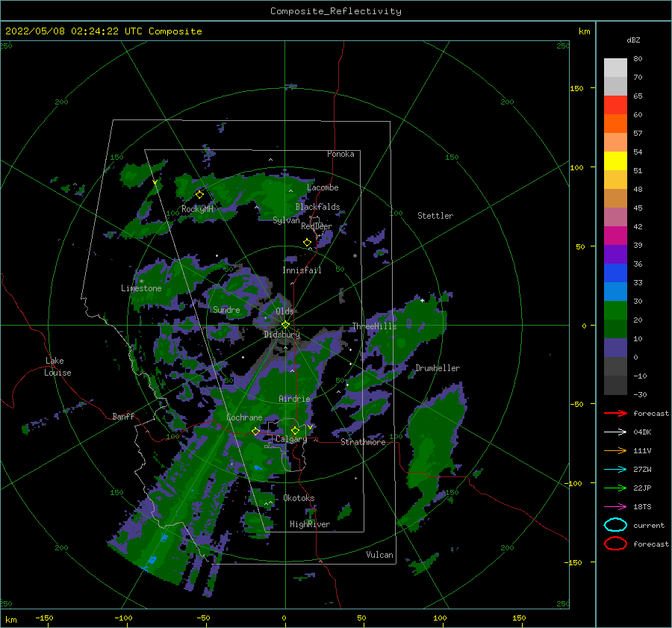Screen dimensions: 672x628
Task: Select the white 04DK arrow legend icon
Action: pyautogui.click(x=615, y=432)
